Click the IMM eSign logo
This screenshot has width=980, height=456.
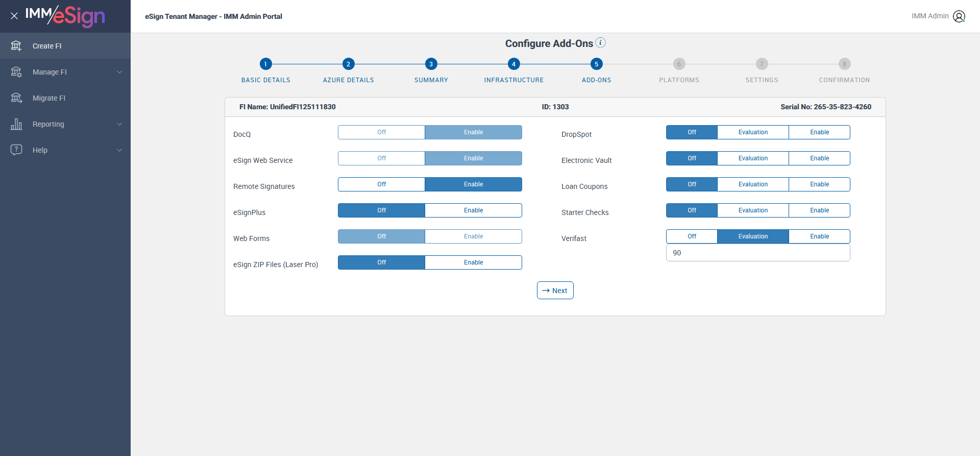tap(65, 16)
